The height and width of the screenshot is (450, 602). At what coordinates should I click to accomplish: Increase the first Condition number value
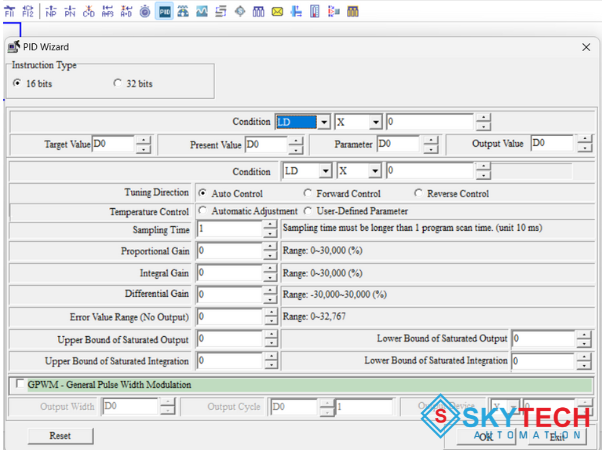[483, 118]
